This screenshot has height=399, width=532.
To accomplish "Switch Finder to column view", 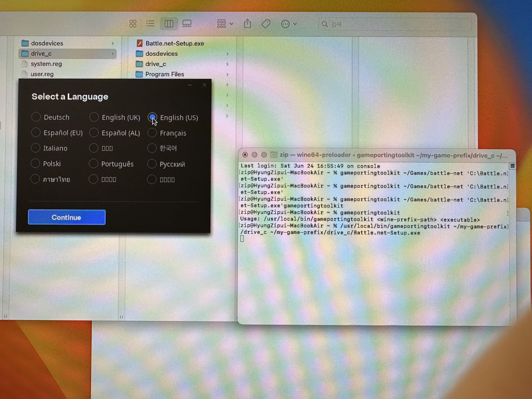I will pos(169,24).
